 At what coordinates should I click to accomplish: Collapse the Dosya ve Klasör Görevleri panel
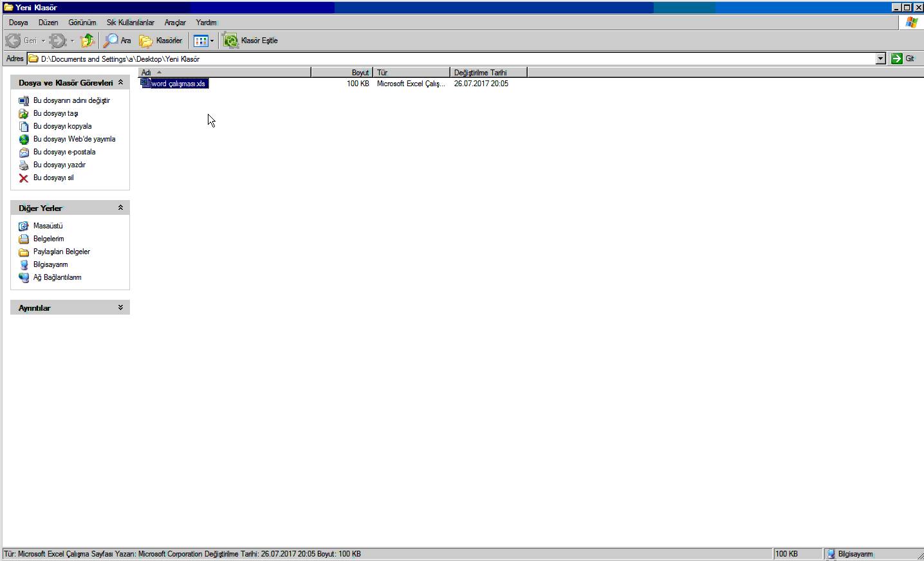[x=120, y=82]
